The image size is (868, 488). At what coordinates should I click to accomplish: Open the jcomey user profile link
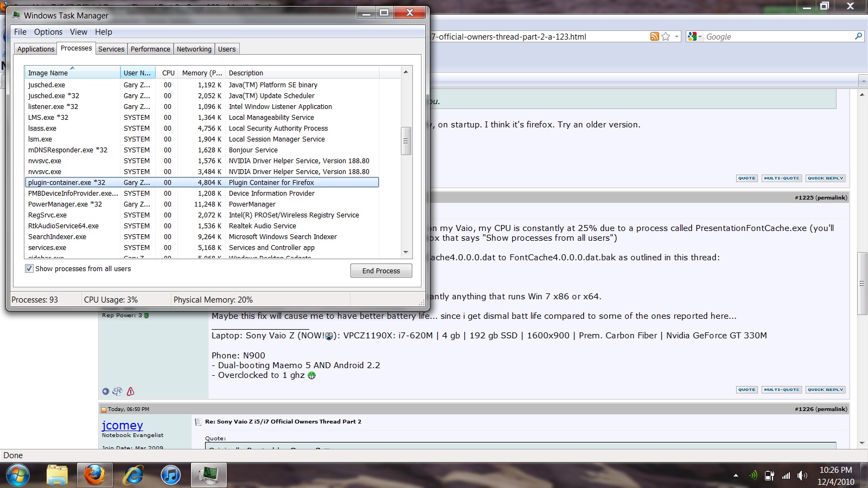pyautogui.click(x=122, y=425)
